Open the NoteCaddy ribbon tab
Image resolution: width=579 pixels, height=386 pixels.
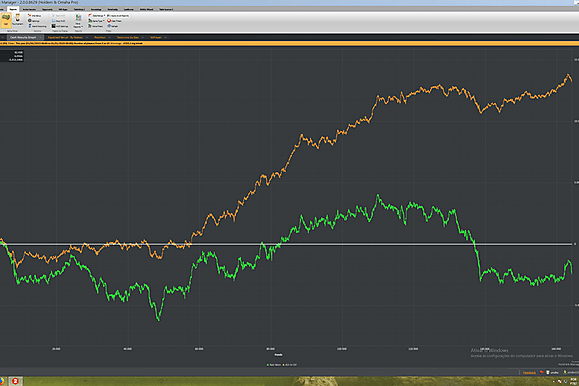[x=113, y=9]
